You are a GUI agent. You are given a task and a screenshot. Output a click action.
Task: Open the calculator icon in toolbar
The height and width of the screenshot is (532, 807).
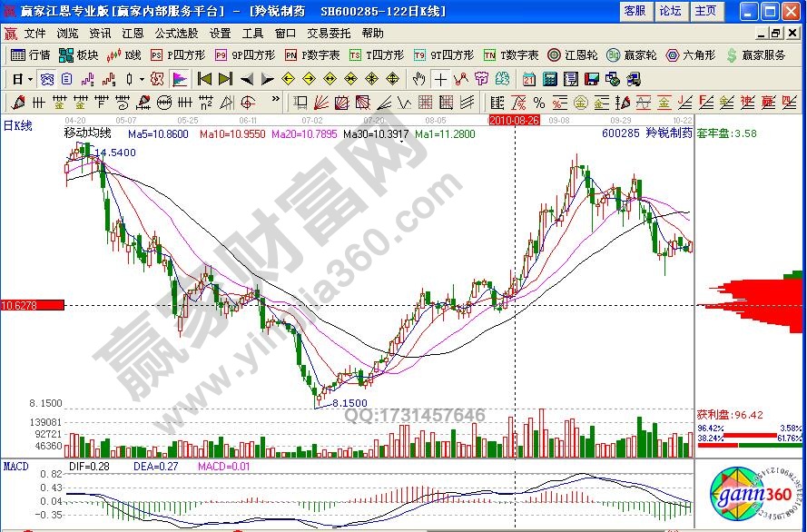click(548, 79)
